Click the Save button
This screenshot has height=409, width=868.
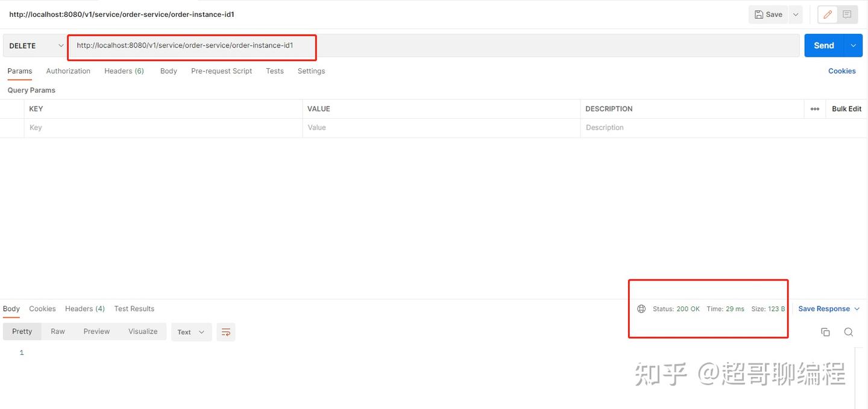[768, 14]
